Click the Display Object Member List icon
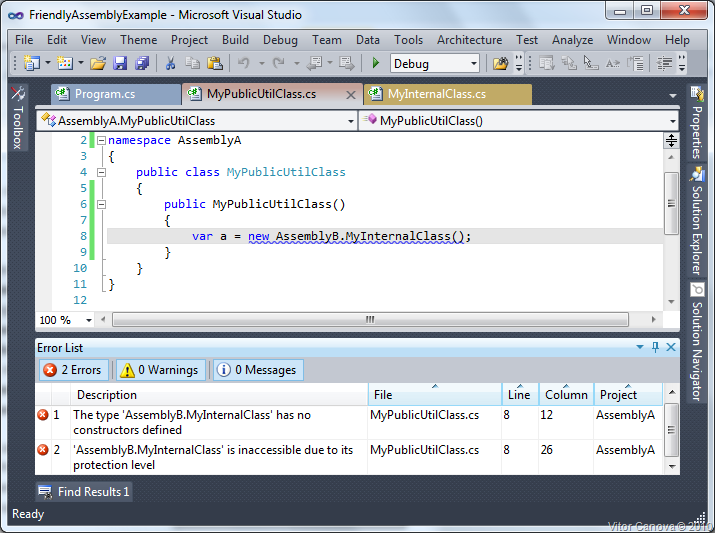 (x=546, y=63)
